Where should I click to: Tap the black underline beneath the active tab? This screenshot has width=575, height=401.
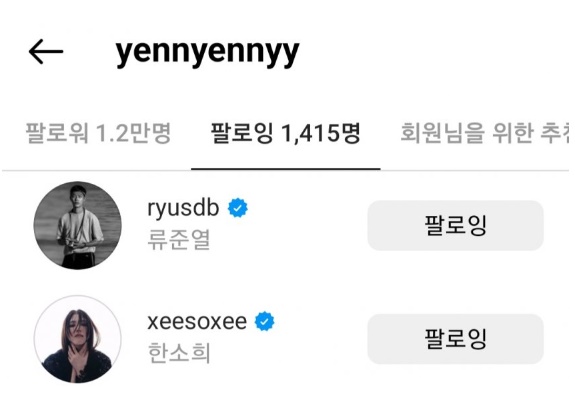tap(286, 169)
